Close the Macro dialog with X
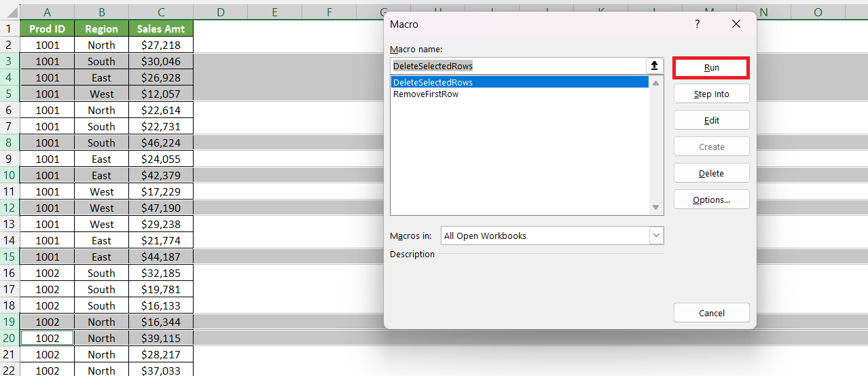Image resolution: width=868 pixels, height=376 pixels. coord(736,24)
